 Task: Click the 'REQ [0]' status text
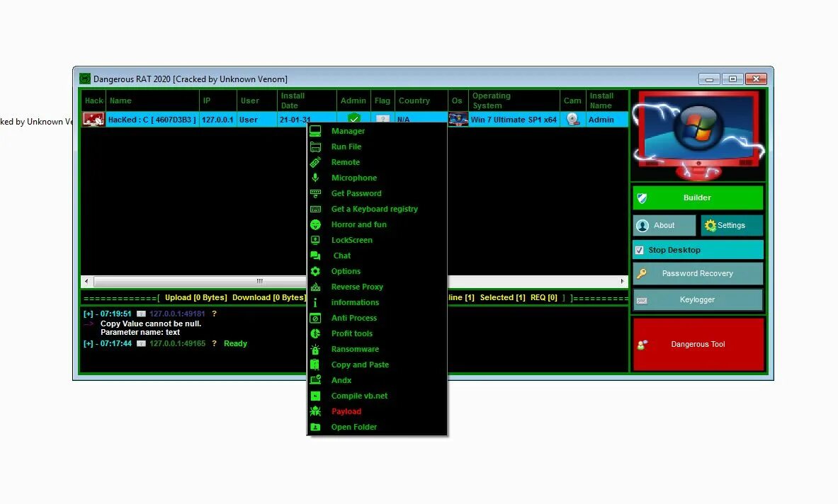tap(543, 297)
